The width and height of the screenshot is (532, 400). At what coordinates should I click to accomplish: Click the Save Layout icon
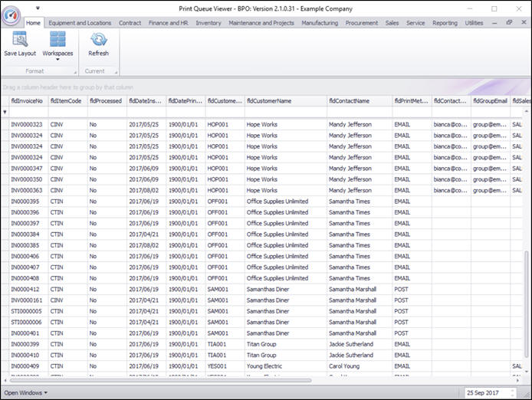coord(19,40)
